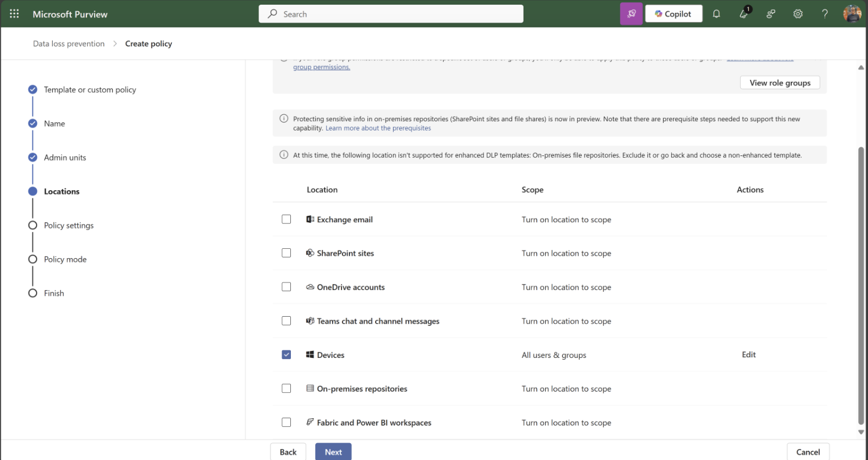868x460 pixels.
Task: Open Learn more about the prerequisites link
Action: coord(378,128)
